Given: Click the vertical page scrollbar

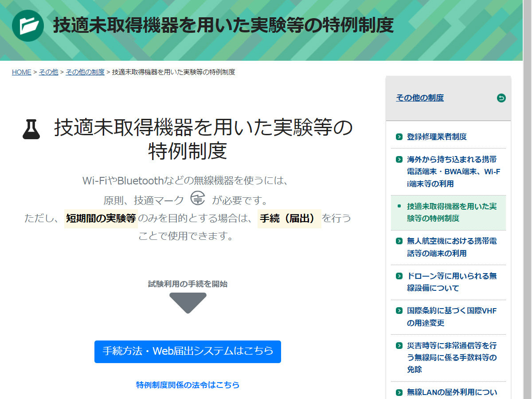Looking at the screenshot, I should click(528, 199).
